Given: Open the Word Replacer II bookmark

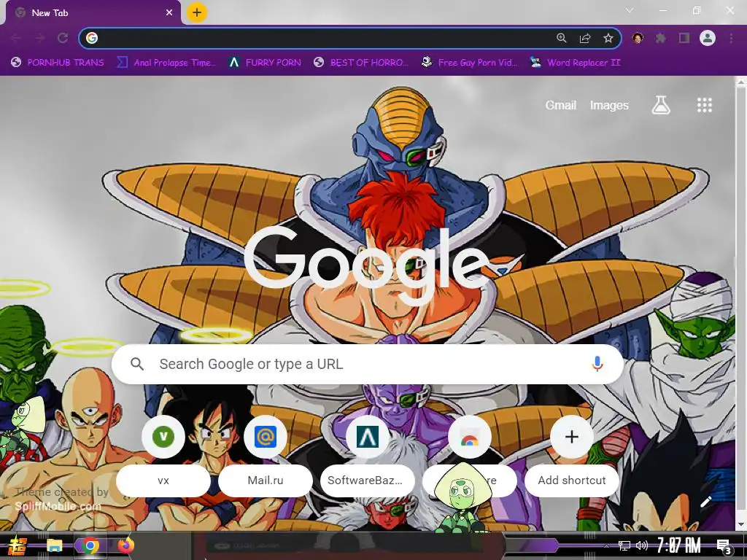Looking at the screenshot, I should (575, 63).
